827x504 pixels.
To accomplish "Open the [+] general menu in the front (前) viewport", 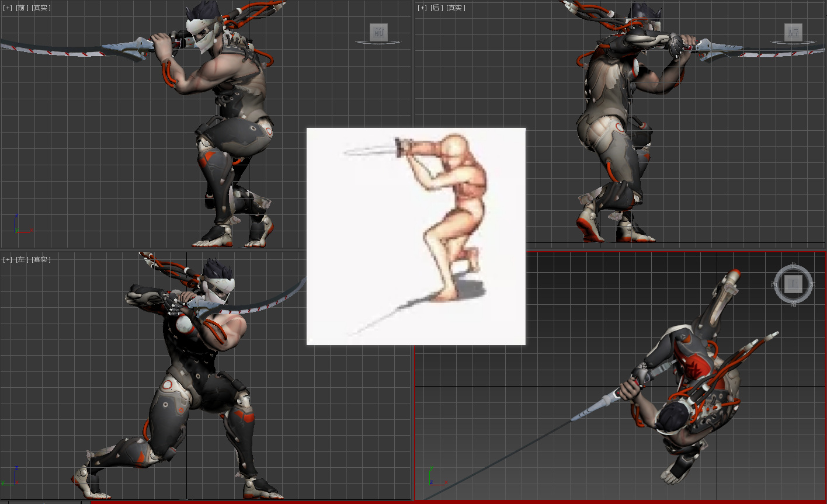I will click(8, 8).
